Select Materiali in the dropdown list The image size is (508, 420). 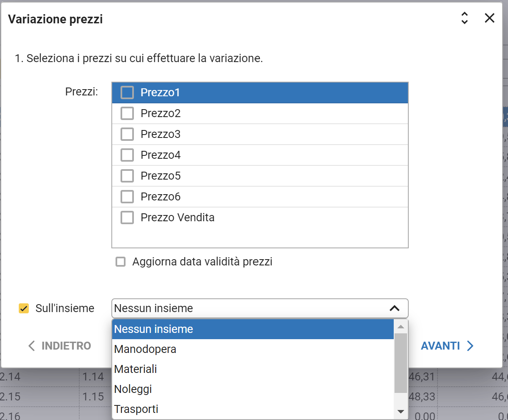click(136, 369)
